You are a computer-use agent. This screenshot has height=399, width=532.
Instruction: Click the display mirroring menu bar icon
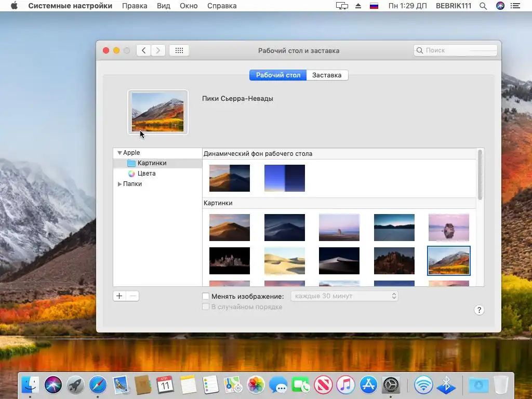(x=342, y=6)
